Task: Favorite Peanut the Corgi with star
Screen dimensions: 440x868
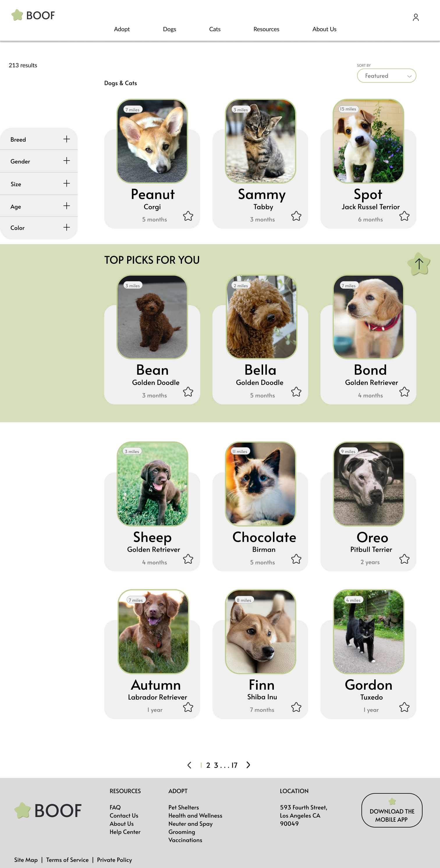Action: [188, 216]
